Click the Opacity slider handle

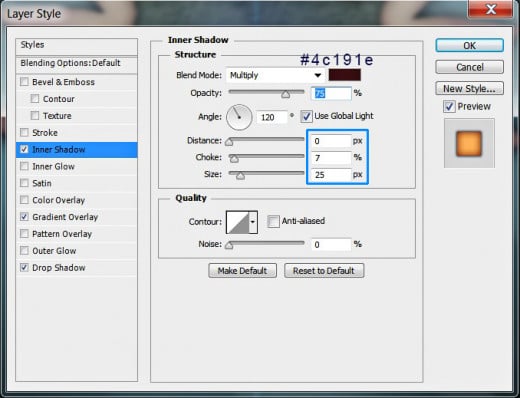click(285, 95)
